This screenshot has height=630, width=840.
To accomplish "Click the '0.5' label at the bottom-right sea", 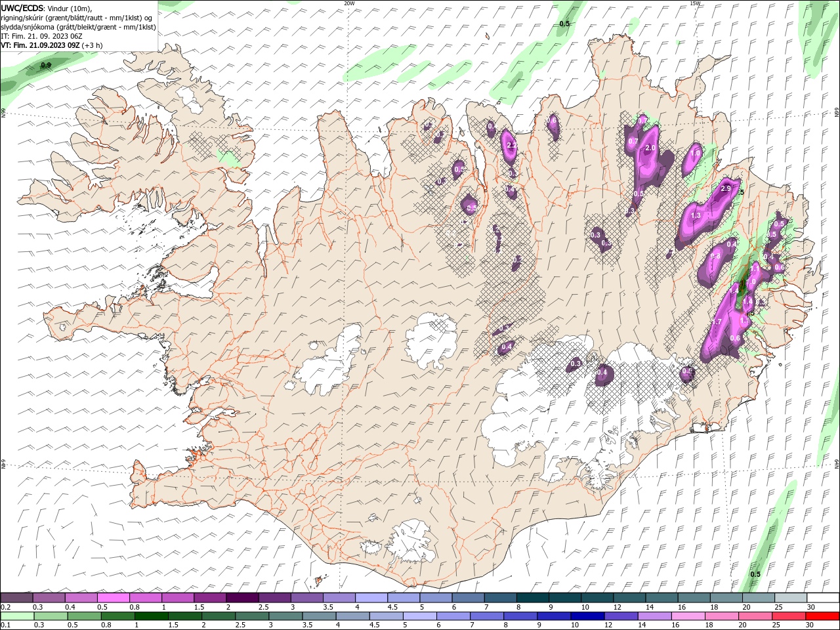I will [755, 574].
